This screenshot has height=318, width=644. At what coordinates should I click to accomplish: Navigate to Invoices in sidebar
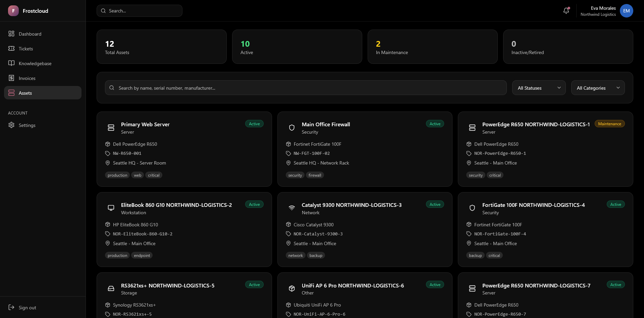(x=27, y=78)
